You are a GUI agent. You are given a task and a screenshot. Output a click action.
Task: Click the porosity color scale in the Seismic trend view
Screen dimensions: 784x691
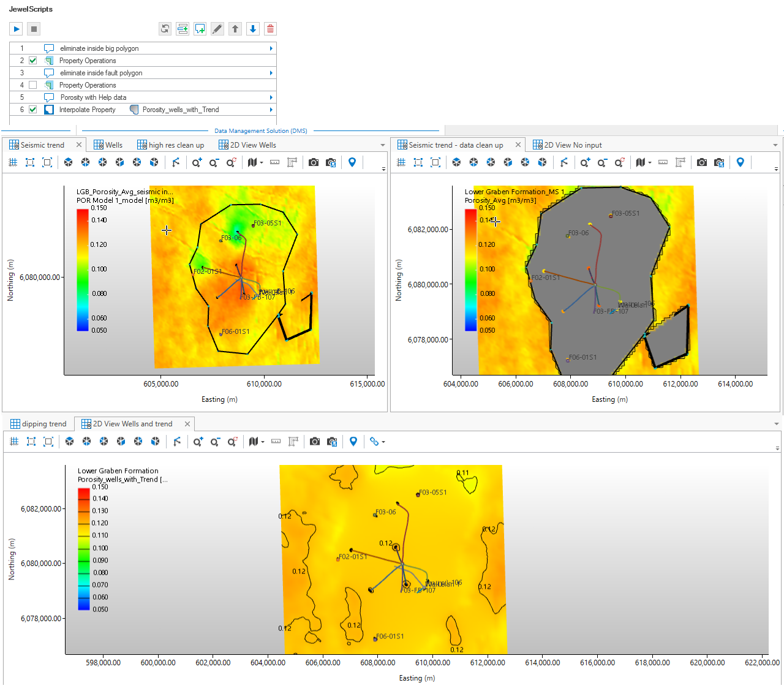pyautogui.click(x=83, y=270)
